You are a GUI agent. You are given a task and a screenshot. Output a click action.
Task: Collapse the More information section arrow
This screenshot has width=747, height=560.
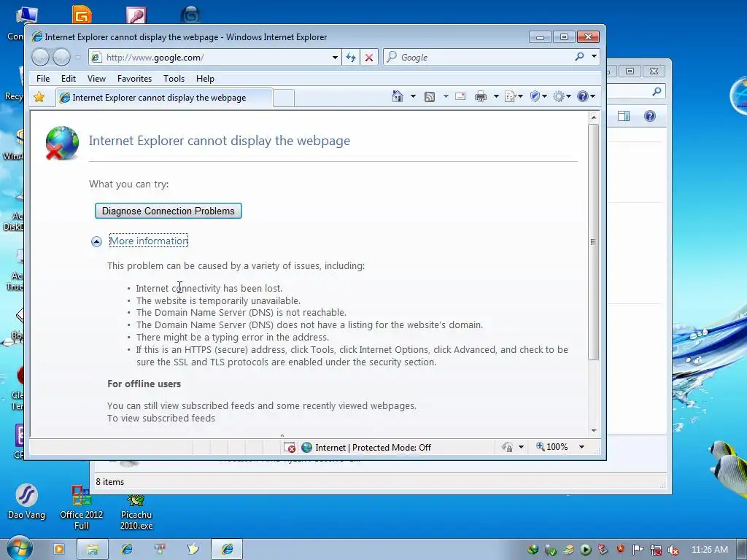pos(96,241)
